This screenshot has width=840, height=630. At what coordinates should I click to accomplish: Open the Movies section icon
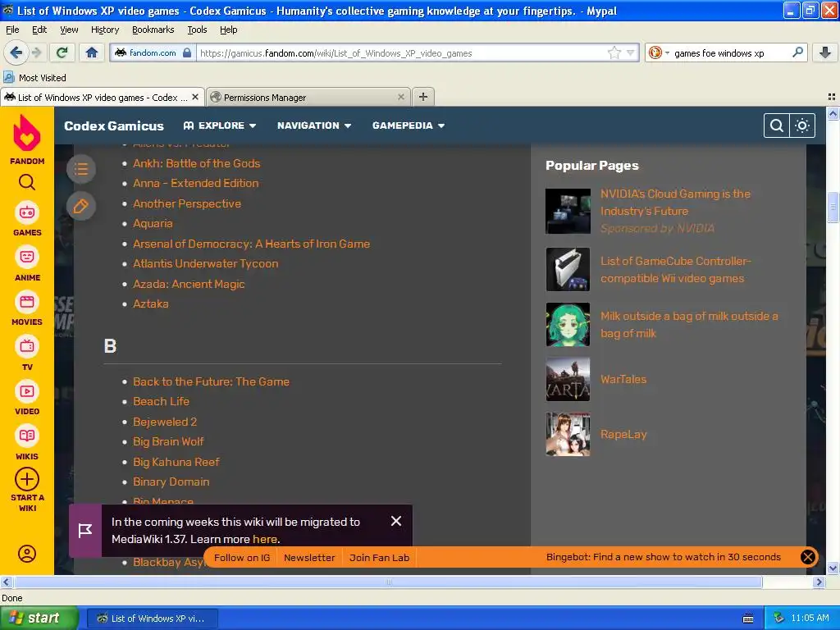click(x=27, y=302)
